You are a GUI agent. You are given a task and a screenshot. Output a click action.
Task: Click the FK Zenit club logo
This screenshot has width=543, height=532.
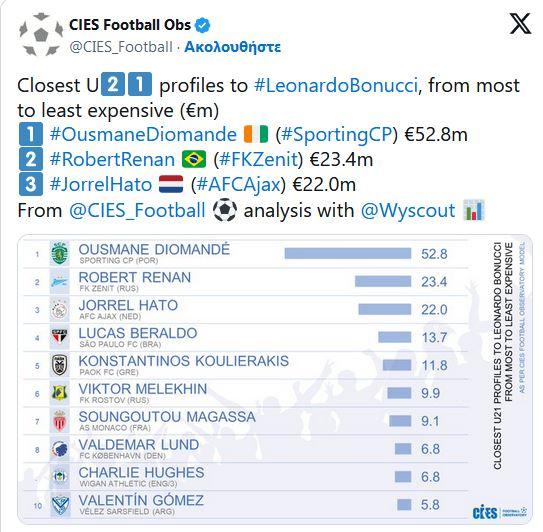coord(60,282)
